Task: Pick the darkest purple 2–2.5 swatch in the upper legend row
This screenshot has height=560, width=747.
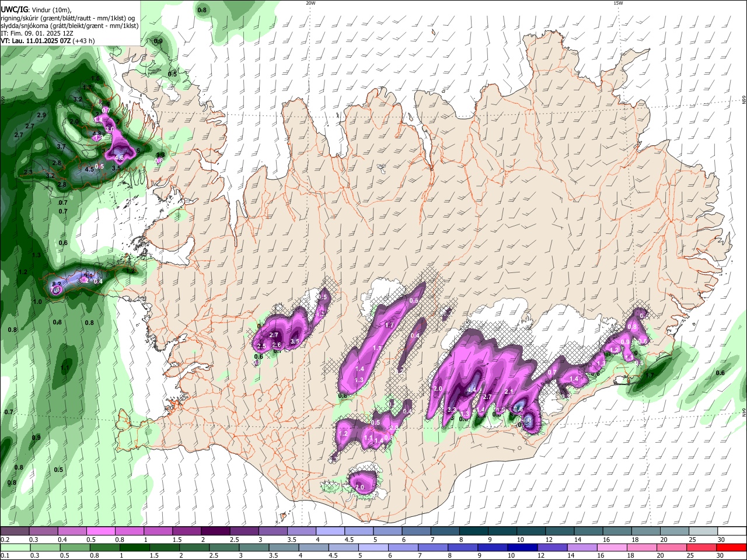Action: 215,531
